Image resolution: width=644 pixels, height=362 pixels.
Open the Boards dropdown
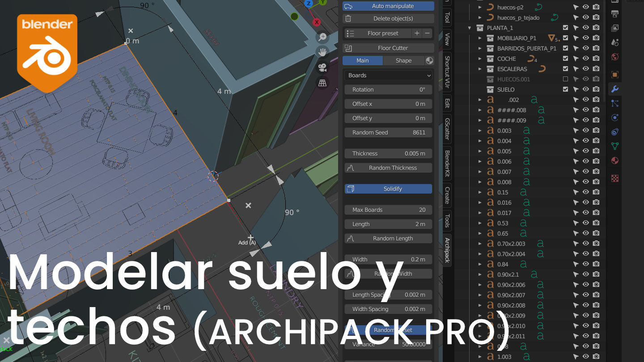[x=387, y=75]
